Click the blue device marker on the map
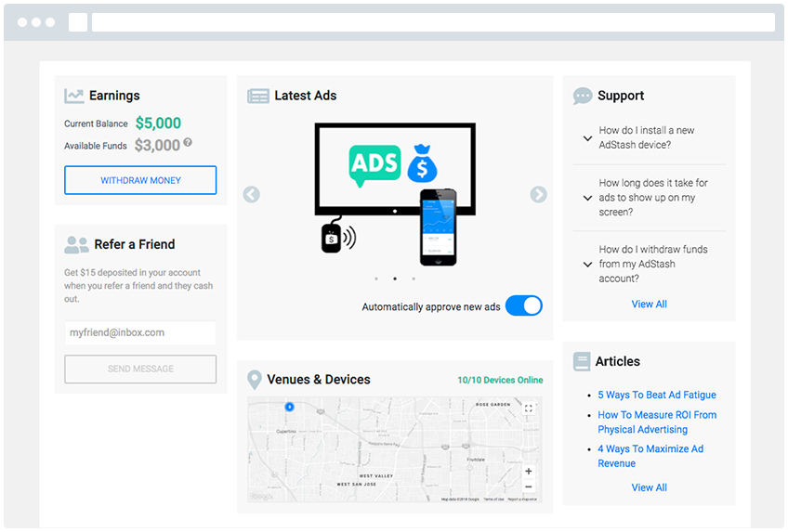The image size is (788, 532). [x=290, y=407]
